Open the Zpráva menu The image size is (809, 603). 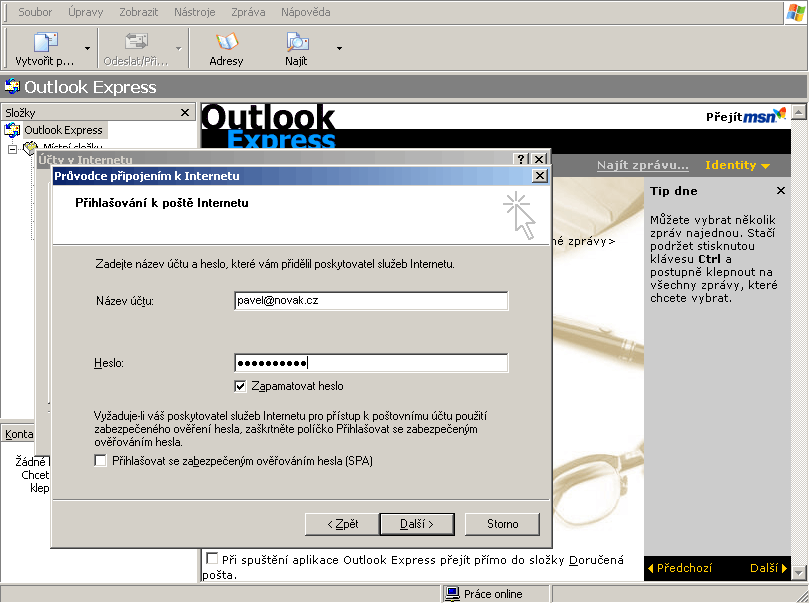(x=248, y=12)
